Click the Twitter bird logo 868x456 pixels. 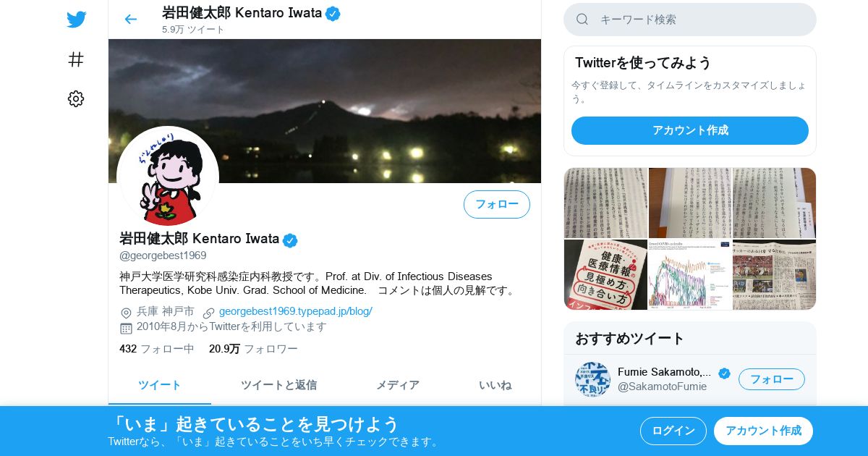(x=76, y=20)
